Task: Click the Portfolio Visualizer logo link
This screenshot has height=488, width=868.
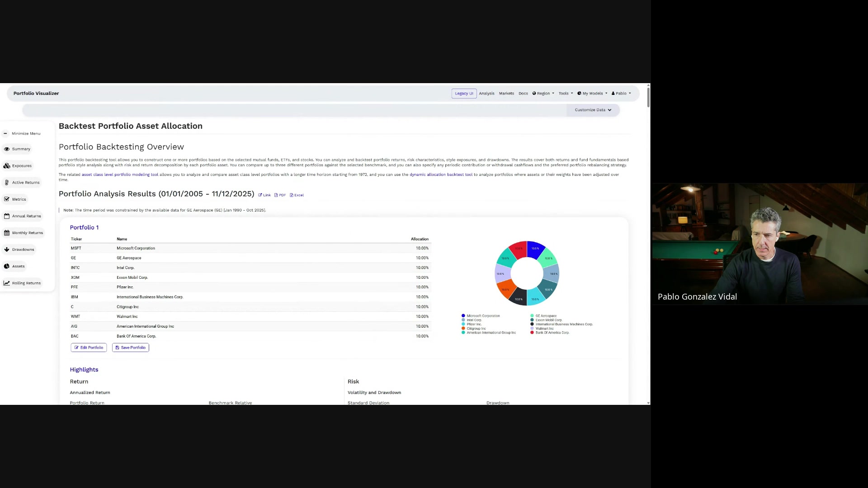Action: 36,94
